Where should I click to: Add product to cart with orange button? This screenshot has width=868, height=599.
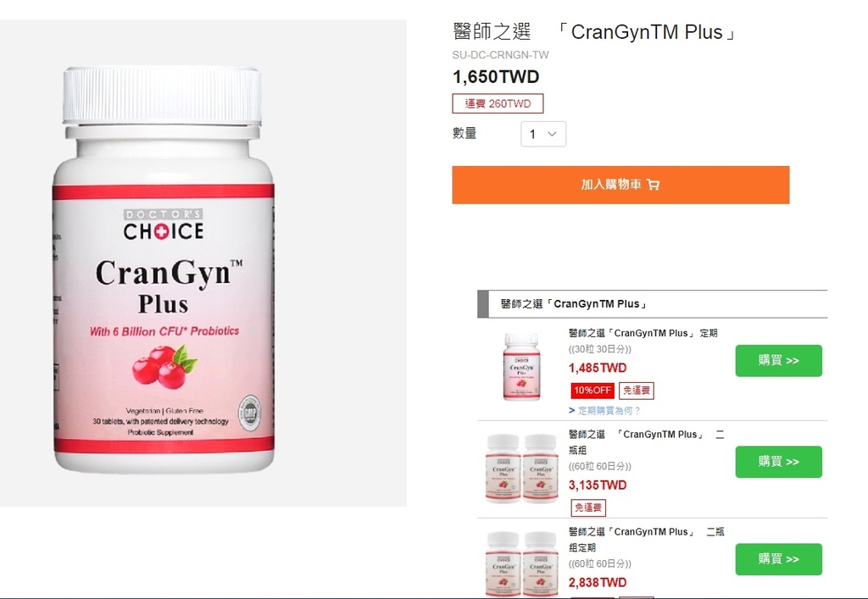click(x=620, y=185)
